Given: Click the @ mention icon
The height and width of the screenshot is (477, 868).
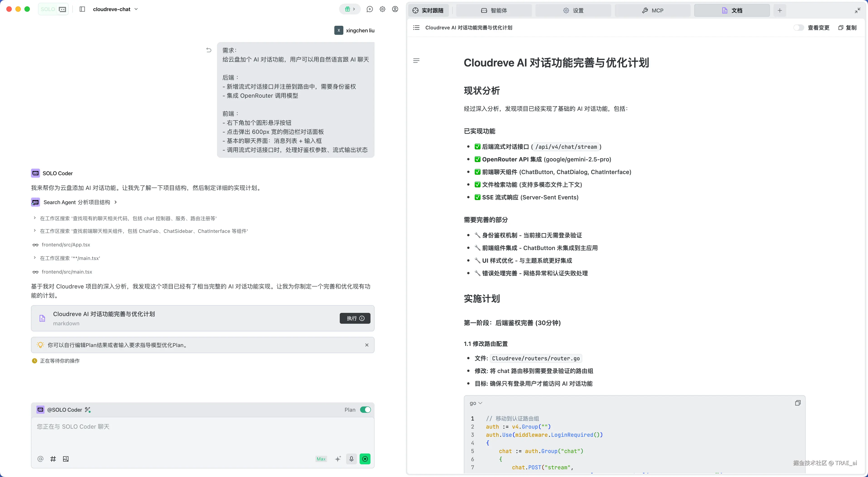Looking at the screenshot, I should coord(40,459).
